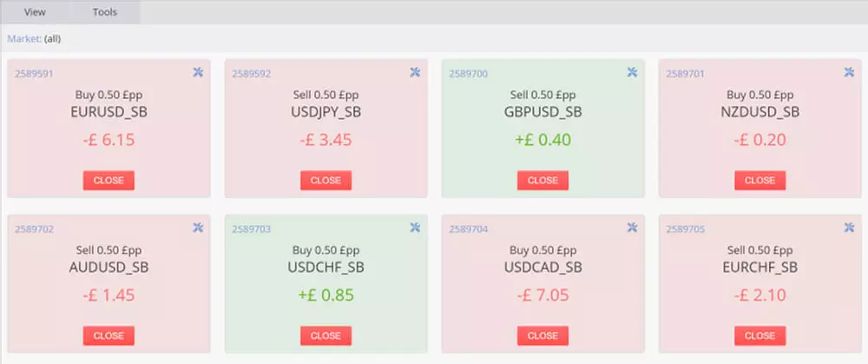Image resolution: width=868 pixels, height=364 pixels.
Task: Close the GBPUSD_SB position
Action: coord(542,181)
